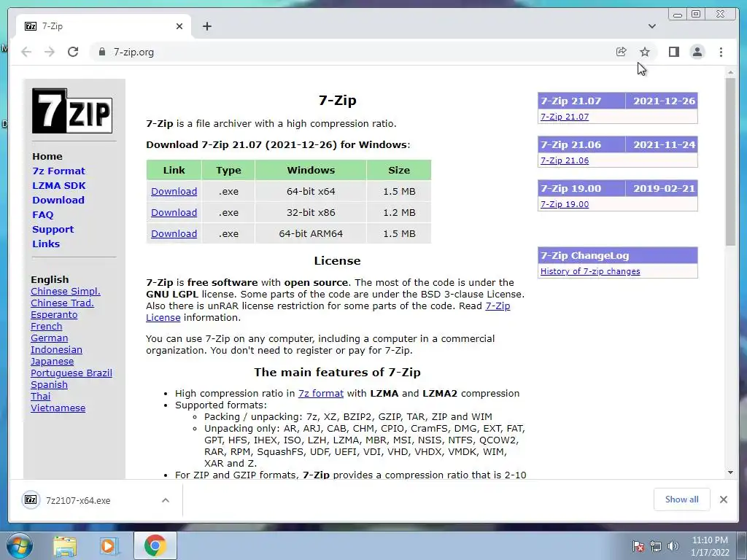747x560 pixels.
Task: Share this page using the share icon
Action: 622,52
